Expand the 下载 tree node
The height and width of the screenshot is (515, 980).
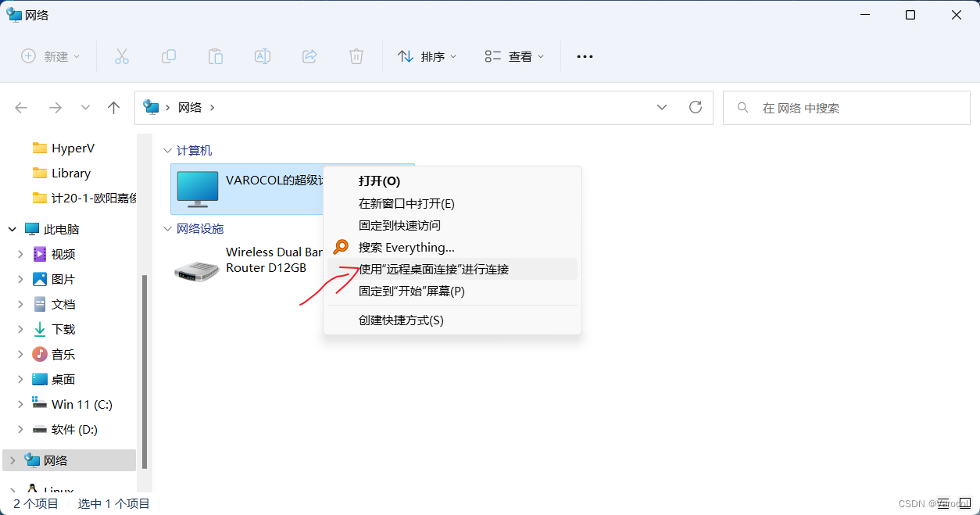(x=21, y=329)
